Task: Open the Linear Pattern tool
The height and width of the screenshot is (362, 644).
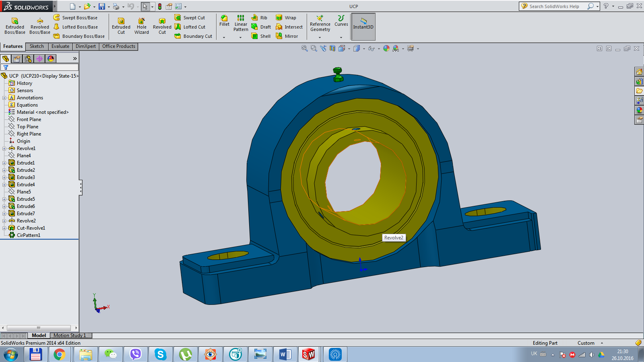Action: click(x=241, y=23)
